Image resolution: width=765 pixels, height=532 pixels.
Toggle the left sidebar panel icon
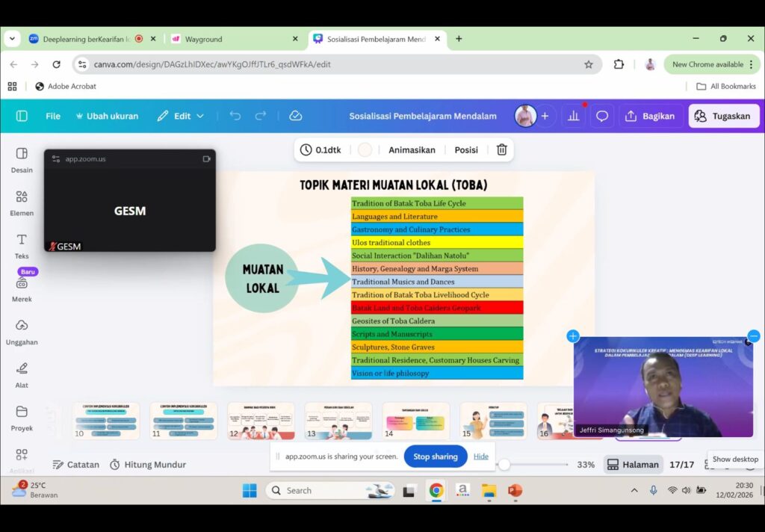point(22,116)
